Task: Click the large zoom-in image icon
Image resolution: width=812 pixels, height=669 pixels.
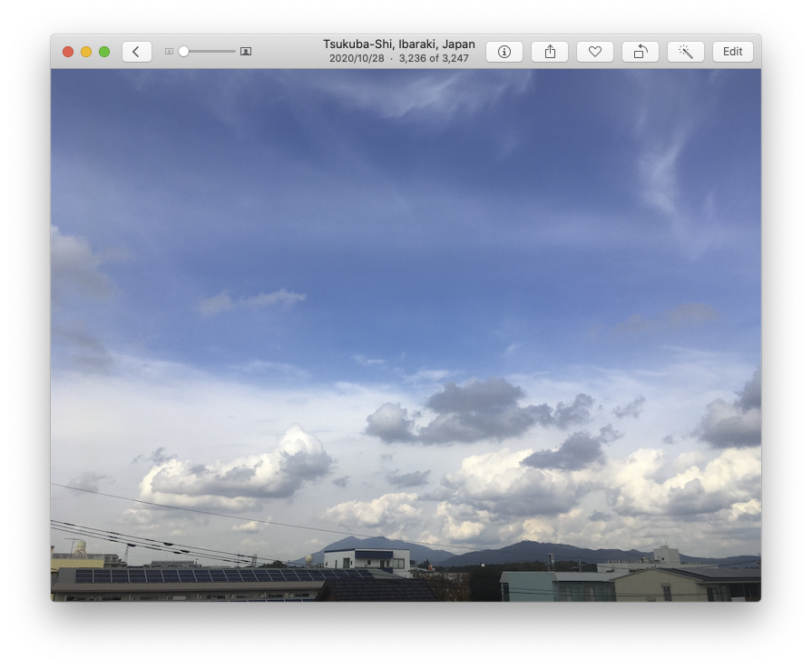Action: tap(246, 52)
